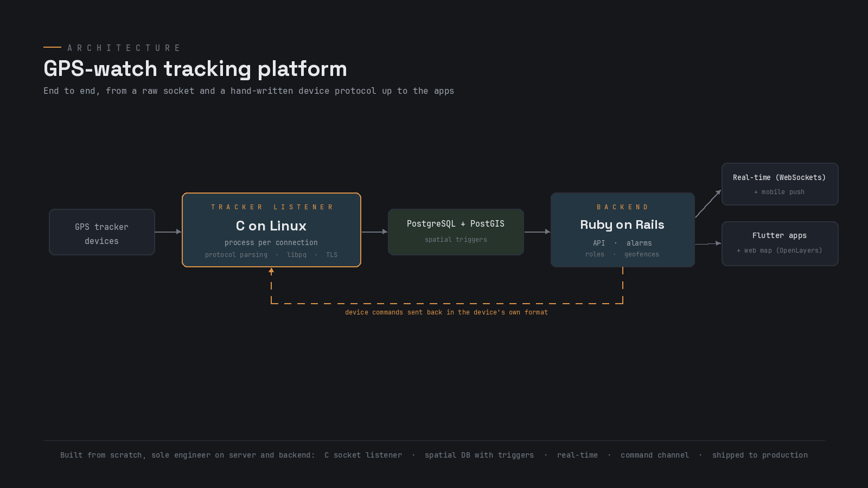This screenshot has height=488, width=868.
Task: Click footer text 'spatial DB with triggers'
Action: point(479,455)
